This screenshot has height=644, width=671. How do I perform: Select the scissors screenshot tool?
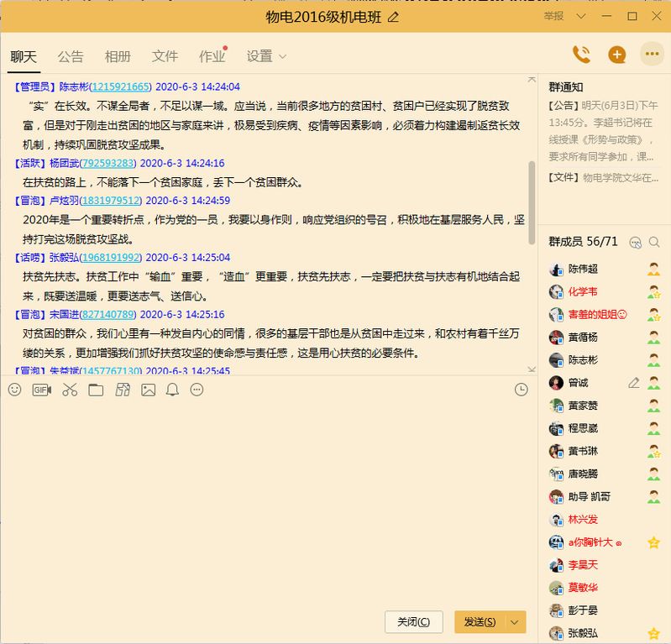click(70, 390)
